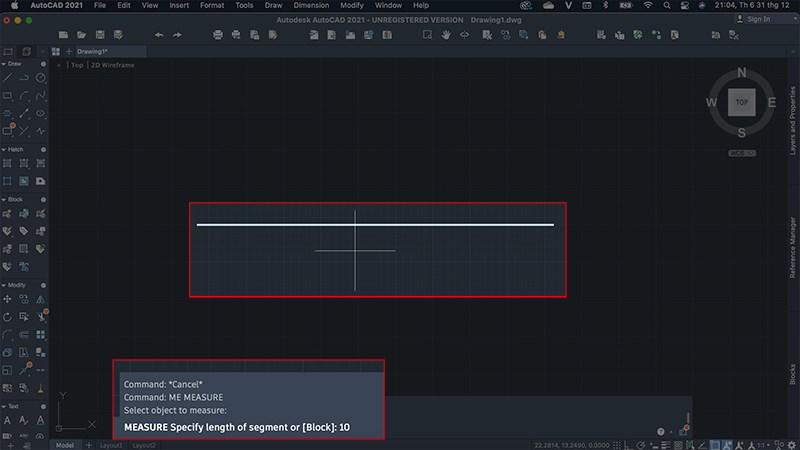The width and height of the screenshot is (800, 450).
Task: Collapse the Hatch panel section
Action: (4, 149)
